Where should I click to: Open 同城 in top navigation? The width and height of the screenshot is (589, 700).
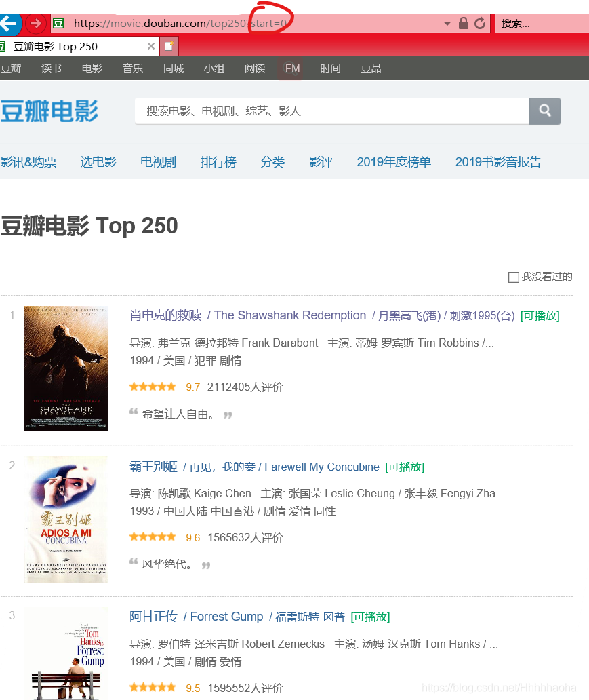[x=173, y=69]
